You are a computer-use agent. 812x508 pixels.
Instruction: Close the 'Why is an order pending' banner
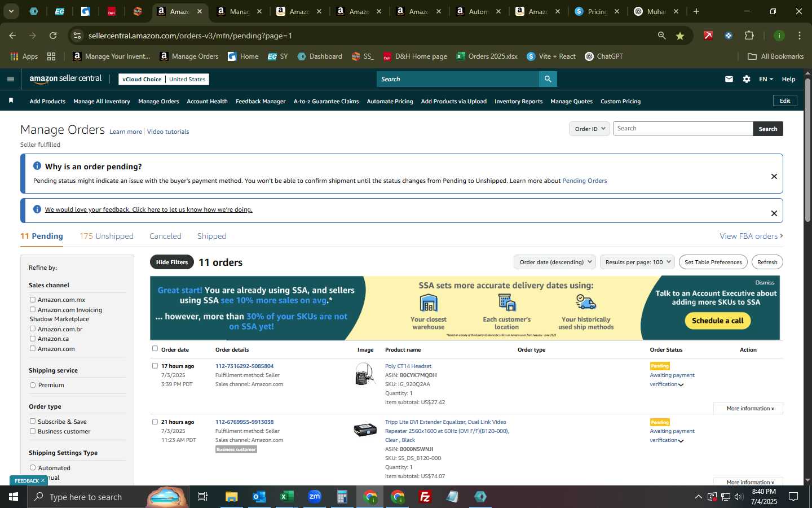774,176
